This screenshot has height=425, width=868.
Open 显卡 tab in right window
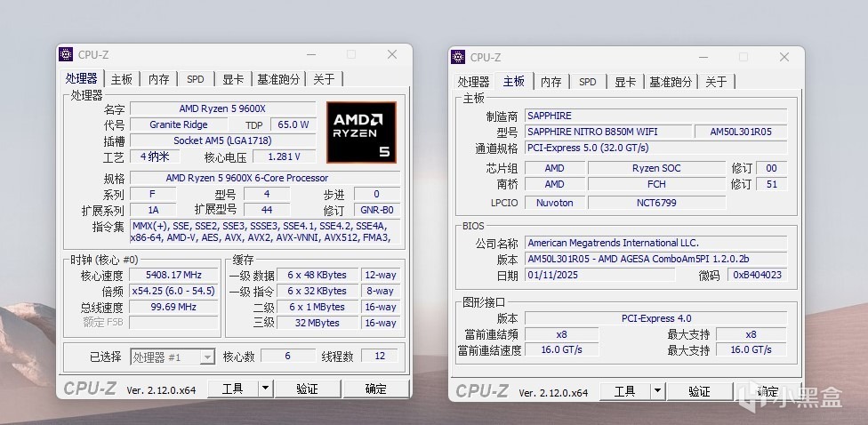625,82
